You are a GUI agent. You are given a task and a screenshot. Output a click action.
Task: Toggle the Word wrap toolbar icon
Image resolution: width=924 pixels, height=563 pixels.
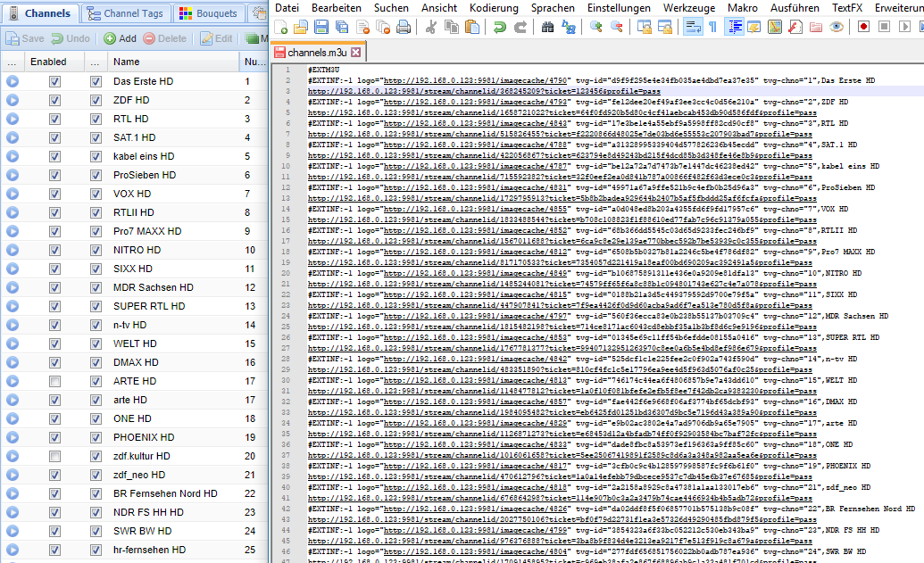[x=695, y=27]
